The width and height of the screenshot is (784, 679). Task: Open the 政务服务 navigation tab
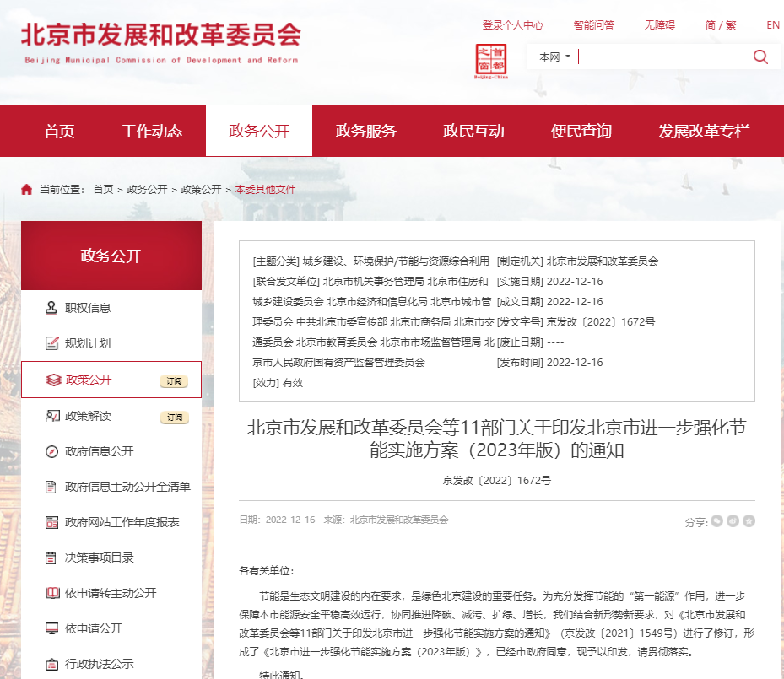point(366,131)
